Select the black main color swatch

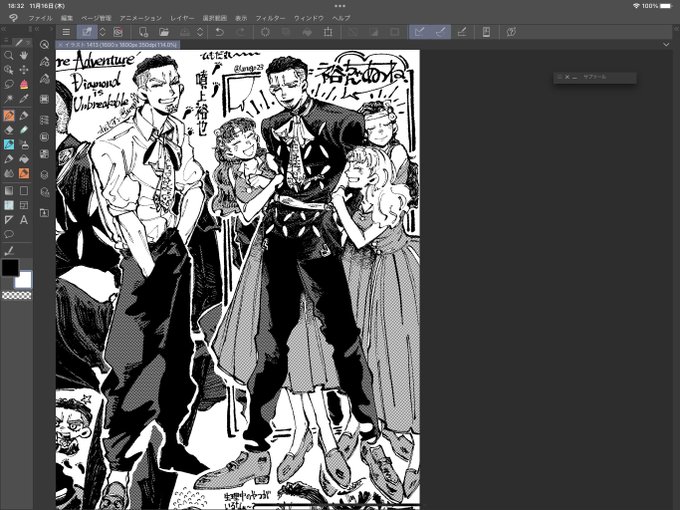pos(10,267)
